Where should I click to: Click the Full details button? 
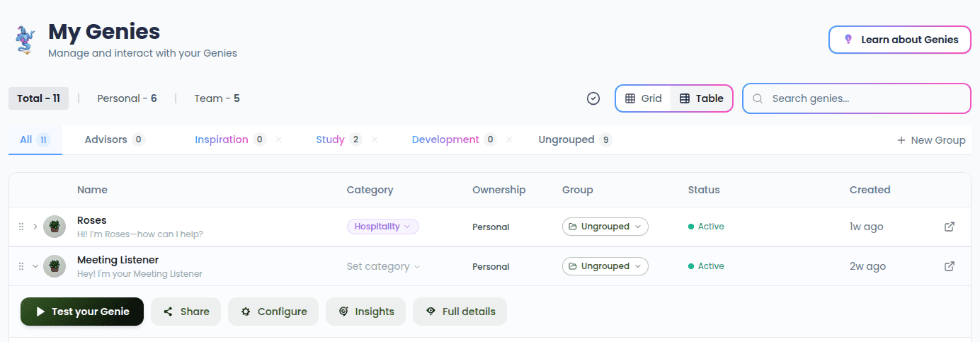coord(460,312)
